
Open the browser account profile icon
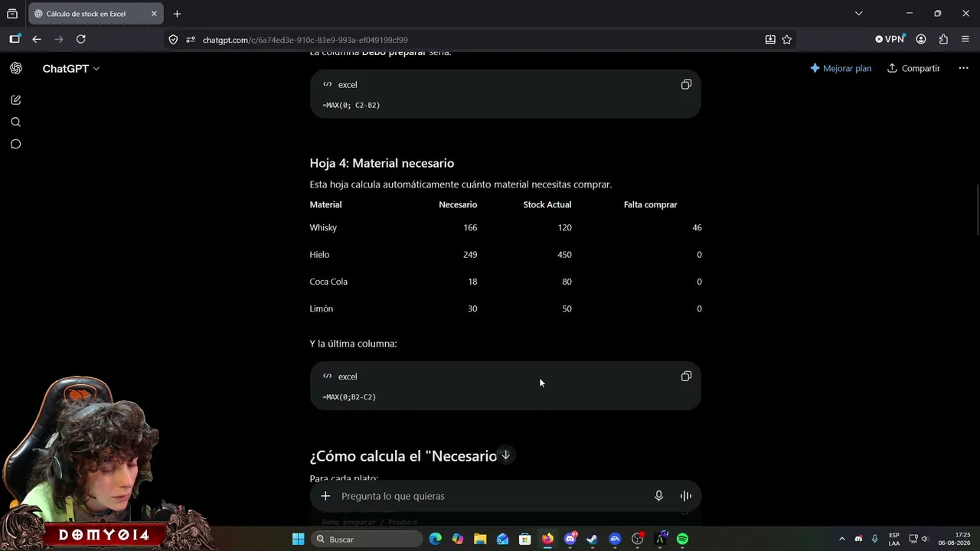pos(921,39)
